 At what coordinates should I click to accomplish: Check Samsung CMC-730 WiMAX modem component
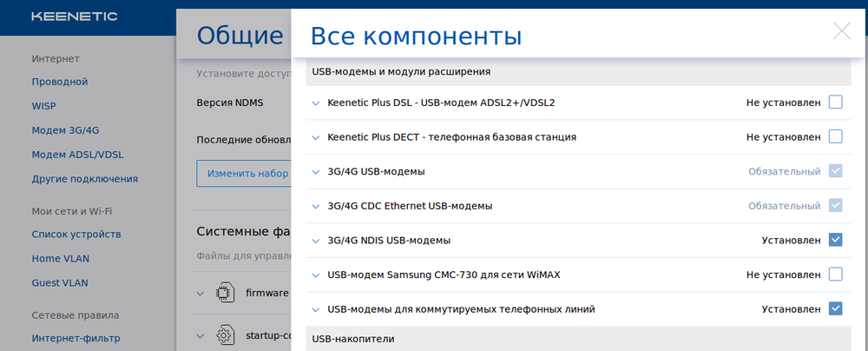(835, 275)
